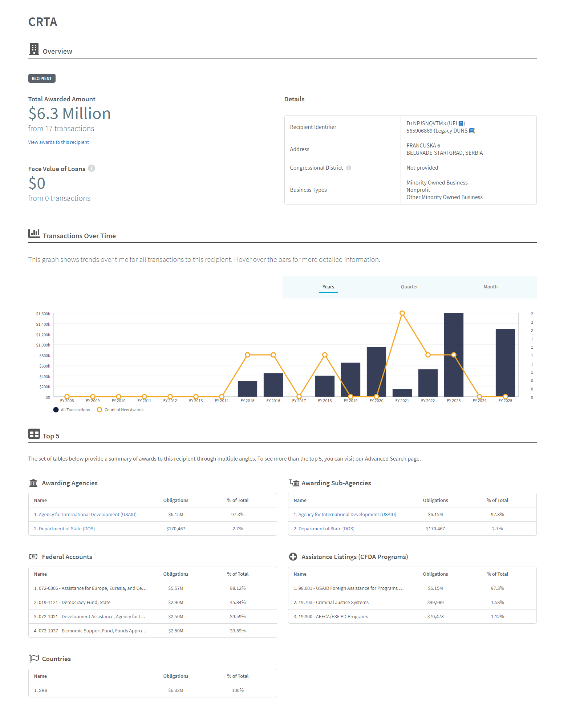Open View awards to this recipient link
The width and height of the screenshot is (588, 721).
pyautogui.click(x=58, y=142)
